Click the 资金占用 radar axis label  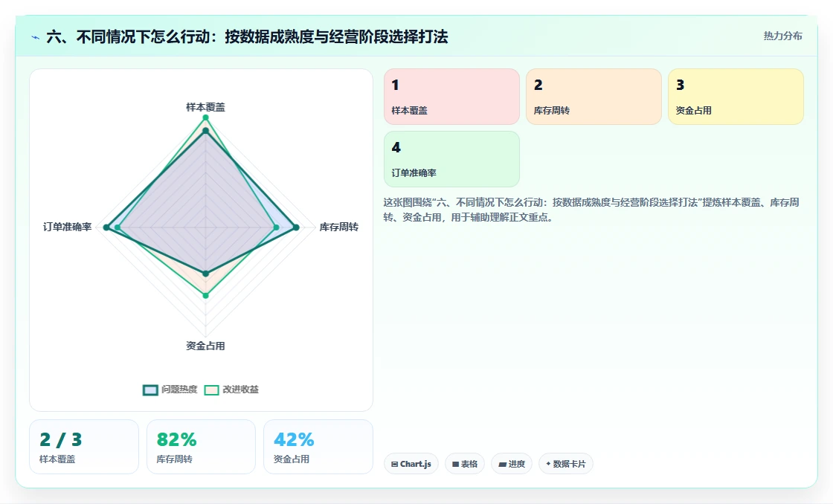(205, 346)
